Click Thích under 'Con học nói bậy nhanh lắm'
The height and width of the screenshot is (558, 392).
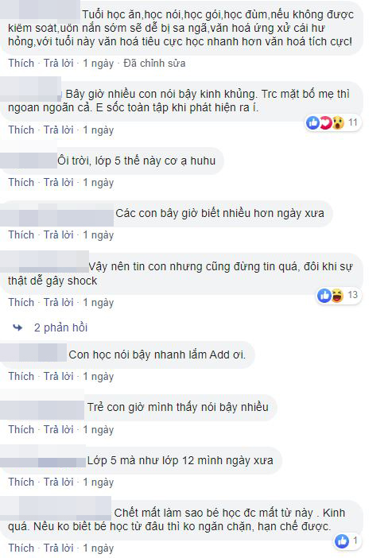pos(21,376)
